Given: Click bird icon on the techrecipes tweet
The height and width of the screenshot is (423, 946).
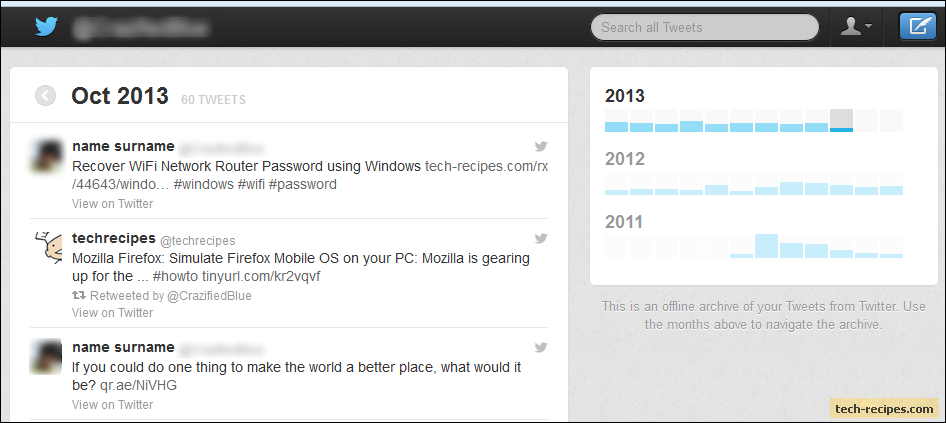Looking at the screenshot, I should click(541, 238).
